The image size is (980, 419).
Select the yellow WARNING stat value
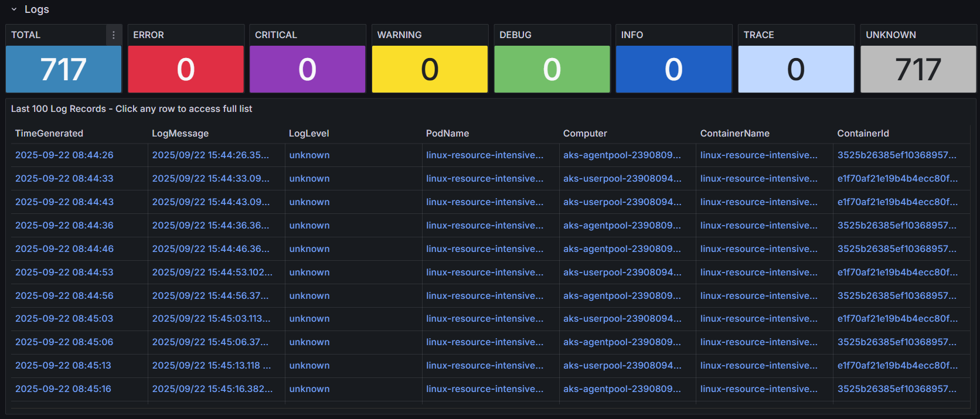(x=430, y=69)
